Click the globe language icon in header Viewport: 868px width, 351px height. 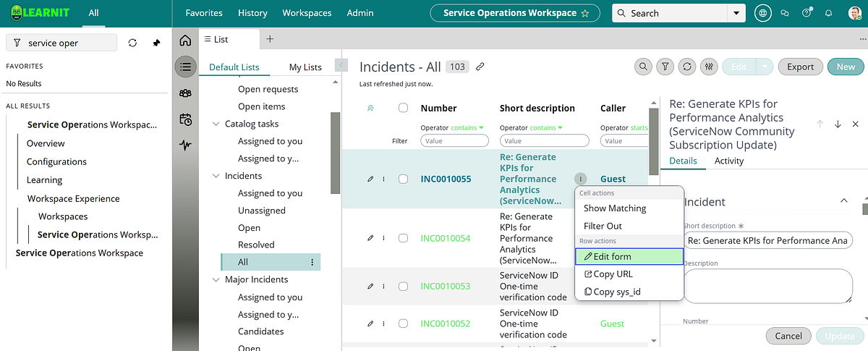click(x=762, y=13)
